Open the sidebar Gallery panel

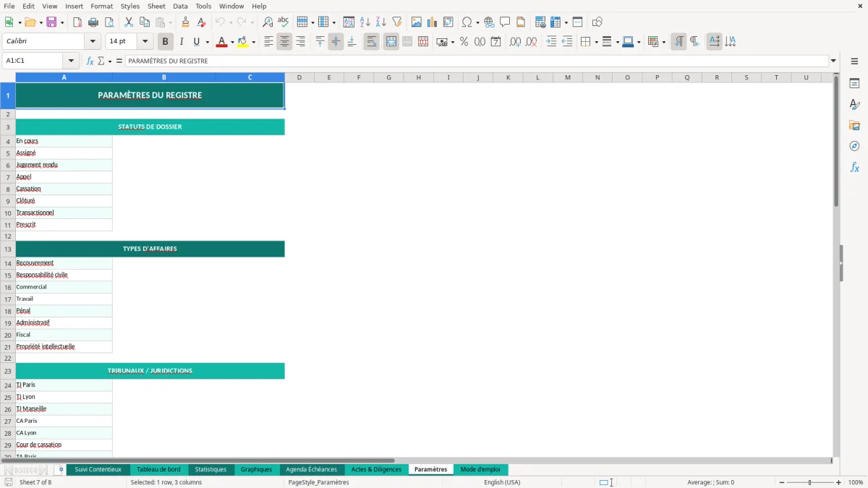click(854, 125)
